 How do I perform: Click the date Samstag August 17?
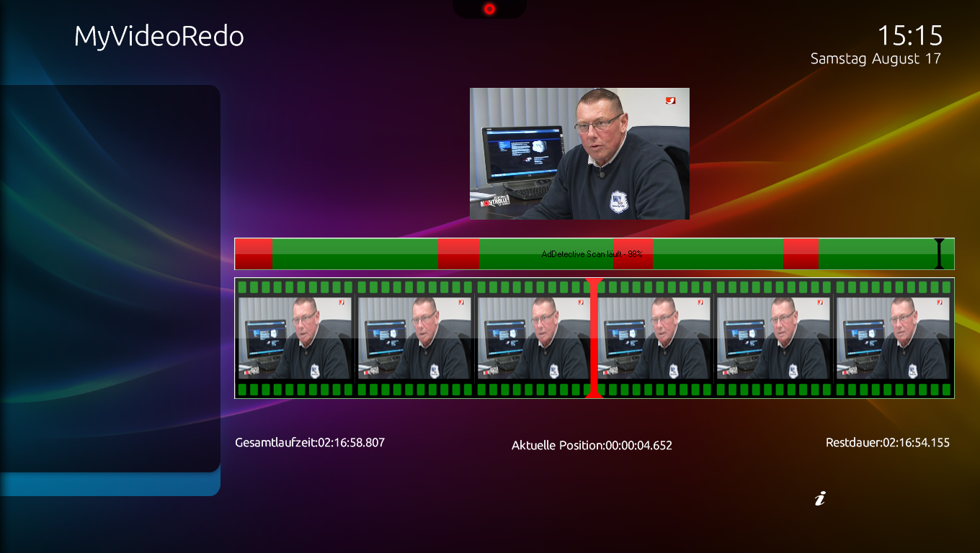876,59
